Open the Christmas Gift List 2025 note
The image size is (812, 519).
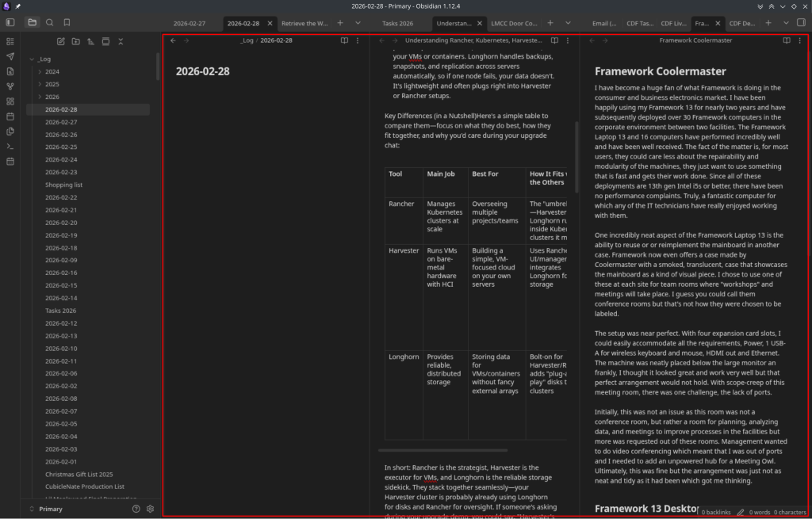(x=79, y=474)
